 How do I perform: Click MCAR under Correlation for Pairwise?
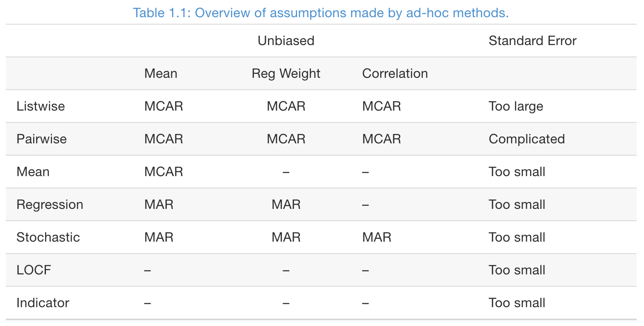click(381, 139)
